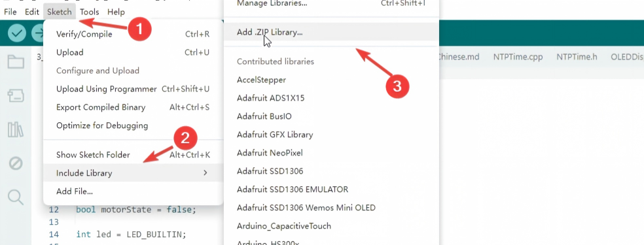Select Upload Using Programmer

[x=133, y=89]
